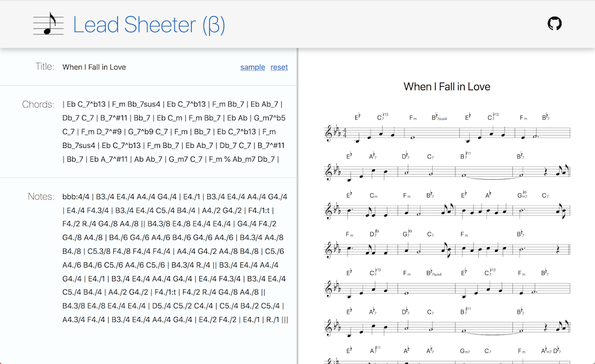Screen dimensions: 595x364
Task: Click the Title label
Action: pyautogui.click(x=44, y=66)
